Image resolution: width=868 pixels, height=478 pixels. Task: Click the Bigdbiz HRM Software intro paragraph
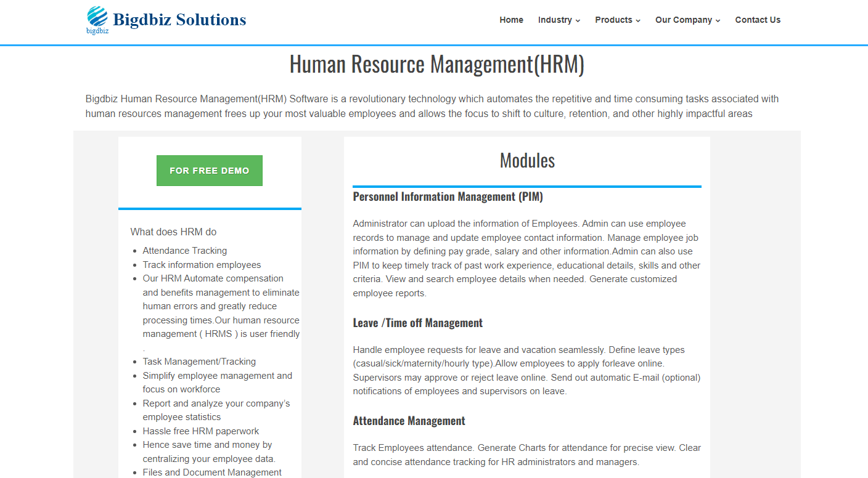(x=432, y=107)
